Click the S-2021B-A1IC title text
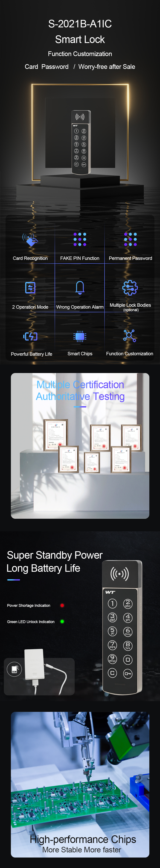 80,24
